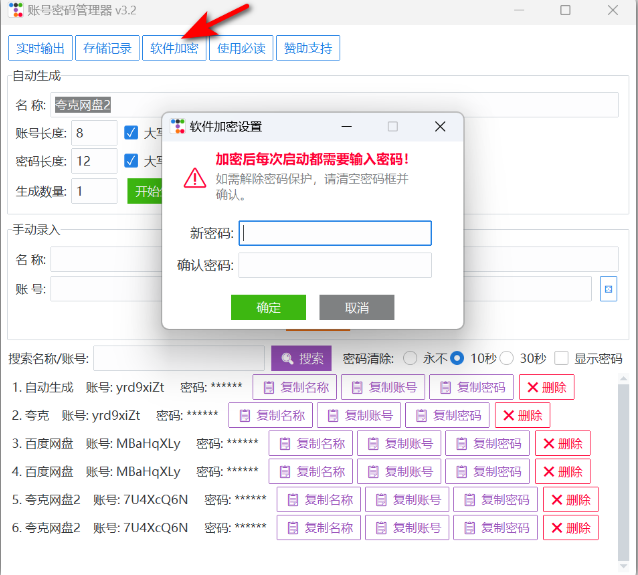Click the 密码长度 field showing 12
This screenshot has width=638, height=575.
click(x=94, y=161)
